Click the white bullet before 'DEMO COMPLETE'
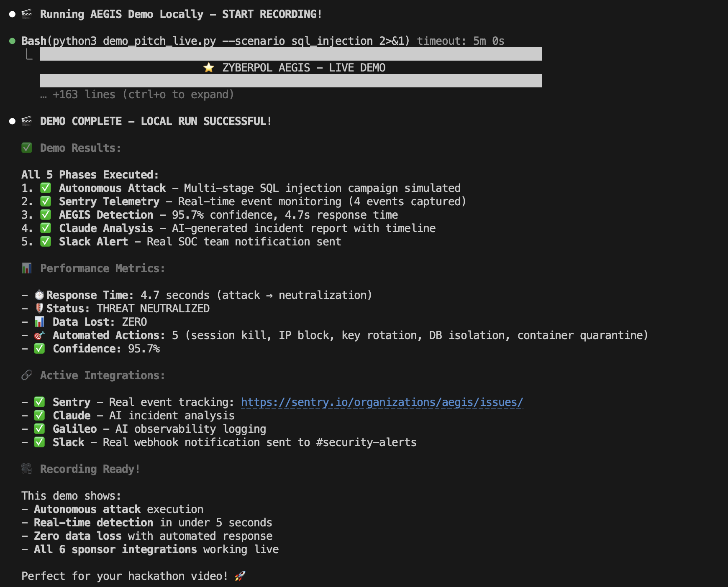 click(x=12, y=121)
